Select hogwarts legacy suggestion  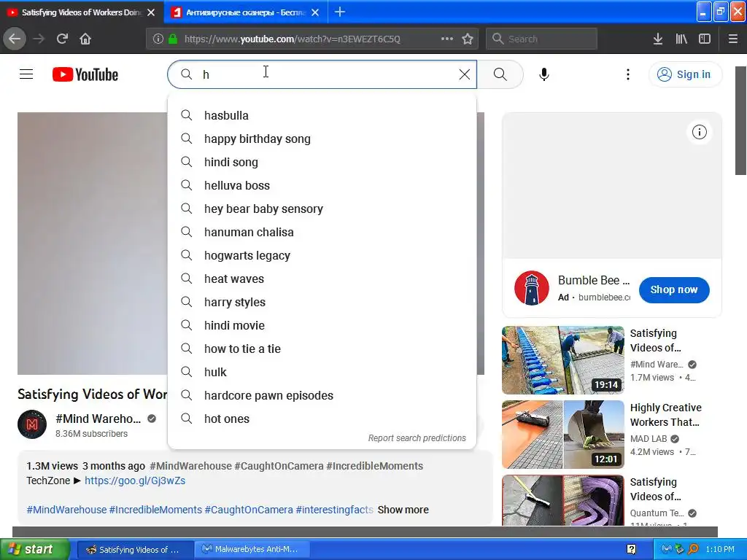322,255
